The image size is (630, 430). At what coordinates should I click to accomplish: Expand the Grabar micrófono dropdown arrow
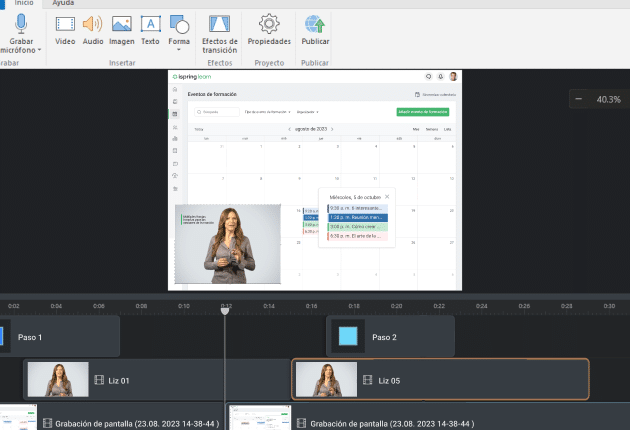pyautogui.click(x=39, y=50)
